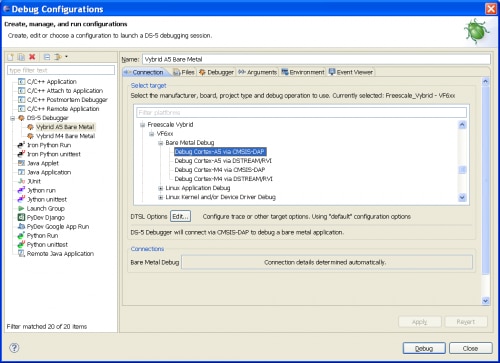Click the Vybrid M4 Bare Metal icon
The height and width of the screenshot is (363, 500).
click(30, 136)
